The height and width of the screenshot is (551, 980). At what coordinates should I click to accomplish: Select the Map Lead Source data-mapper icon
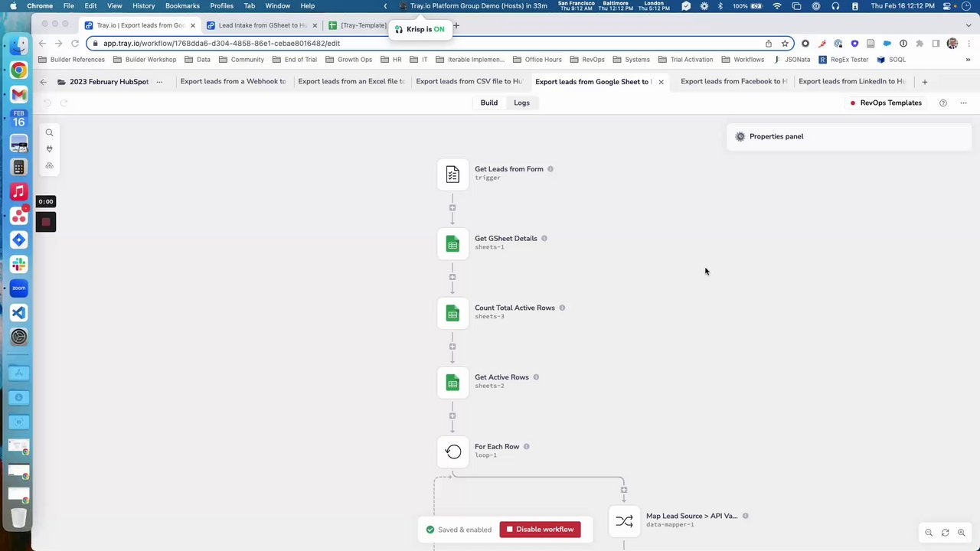(x=624, y=521)
